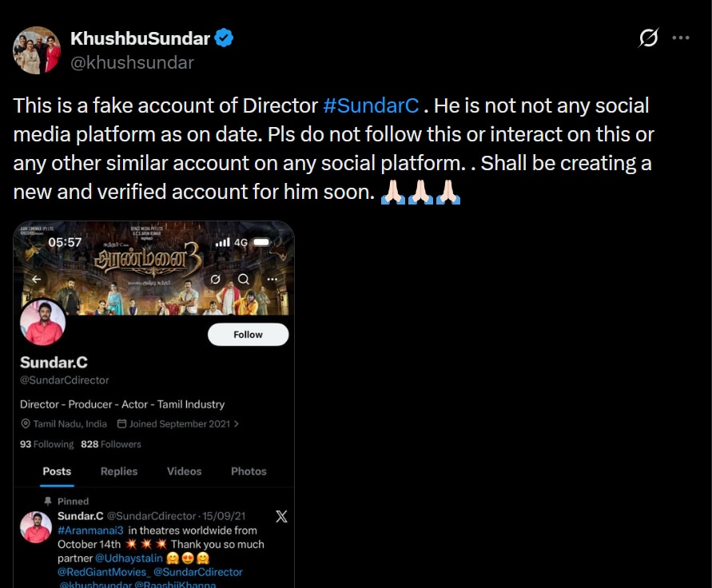Screen dimensions: 712x588
Task: Click the @khushsundar handle under name
Action: click(x=132, y=62)
